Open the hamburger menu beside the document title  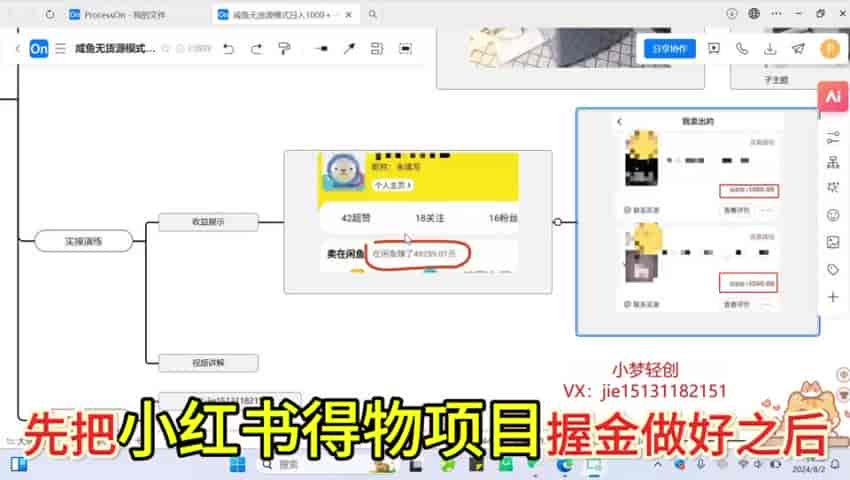(x=61, y=49)
